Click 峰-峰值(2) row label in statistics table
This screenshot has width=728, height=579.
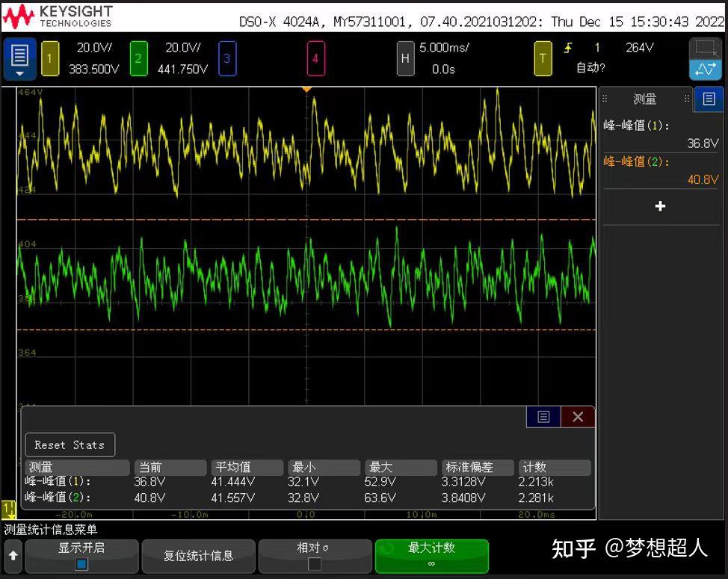58,498
